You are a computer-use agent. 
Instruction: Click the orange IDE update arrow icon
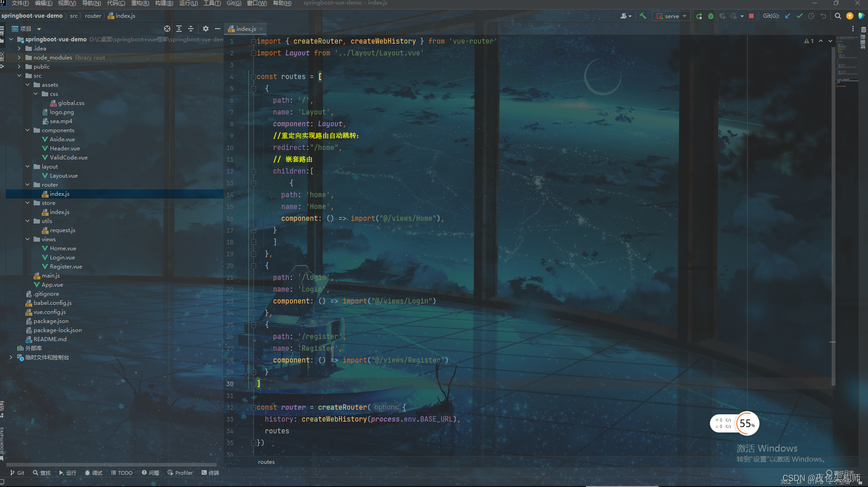pos(850,16)
